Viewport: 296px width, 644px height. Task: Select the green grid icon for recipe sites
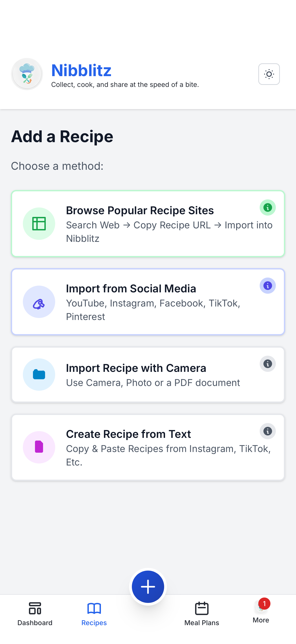tap(39, 224)
